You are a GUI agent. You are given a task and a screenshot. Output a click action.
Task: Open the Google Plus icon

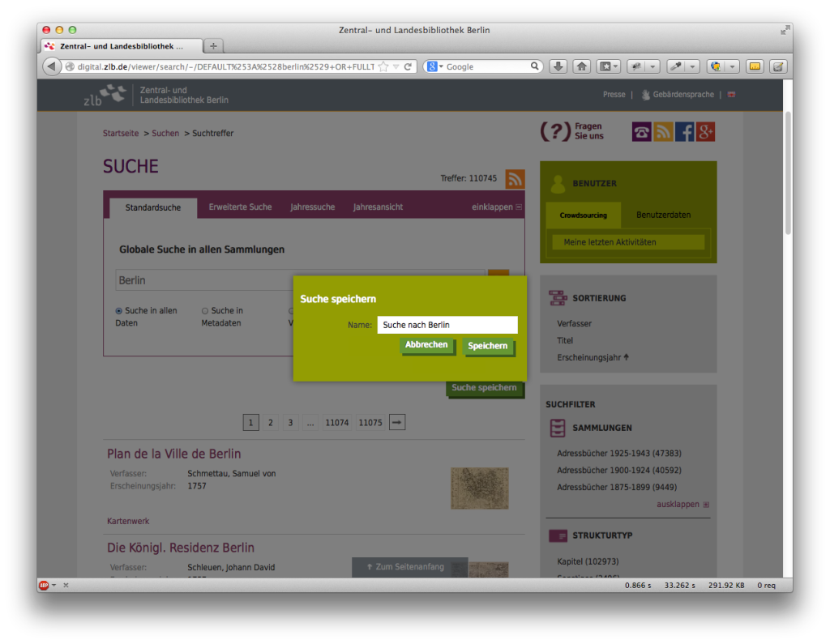pos(705,132)
